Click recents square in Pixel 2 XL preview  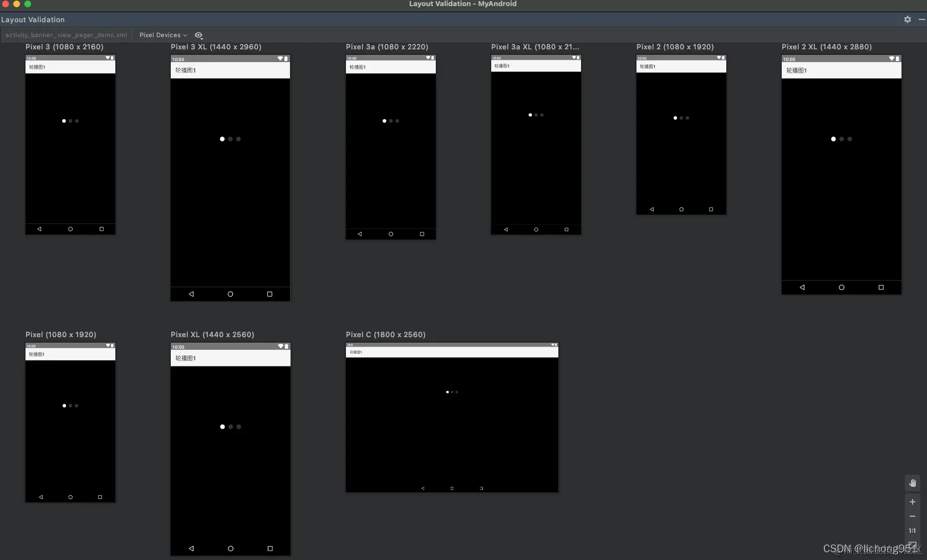pos(881,287)
